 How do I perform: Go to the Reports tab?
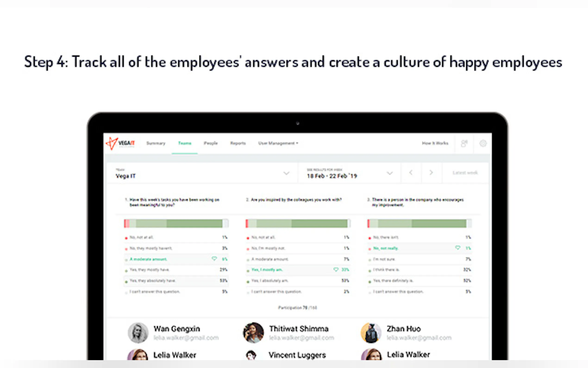[238, 143]
